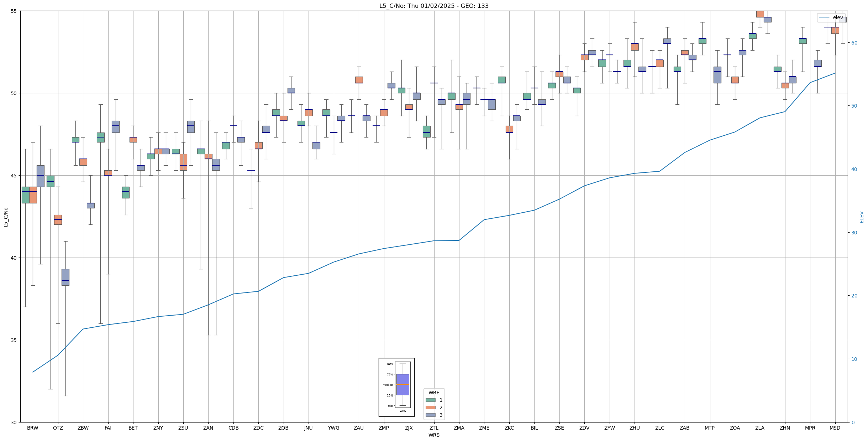Click the OTZ station tick label
868x441 pixels.
58,428
